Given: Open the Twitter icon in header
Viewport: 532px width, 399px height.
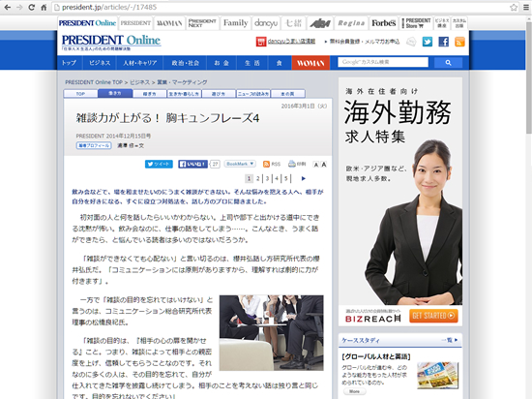Looking at the screenshot, I should tap(428, 42).
